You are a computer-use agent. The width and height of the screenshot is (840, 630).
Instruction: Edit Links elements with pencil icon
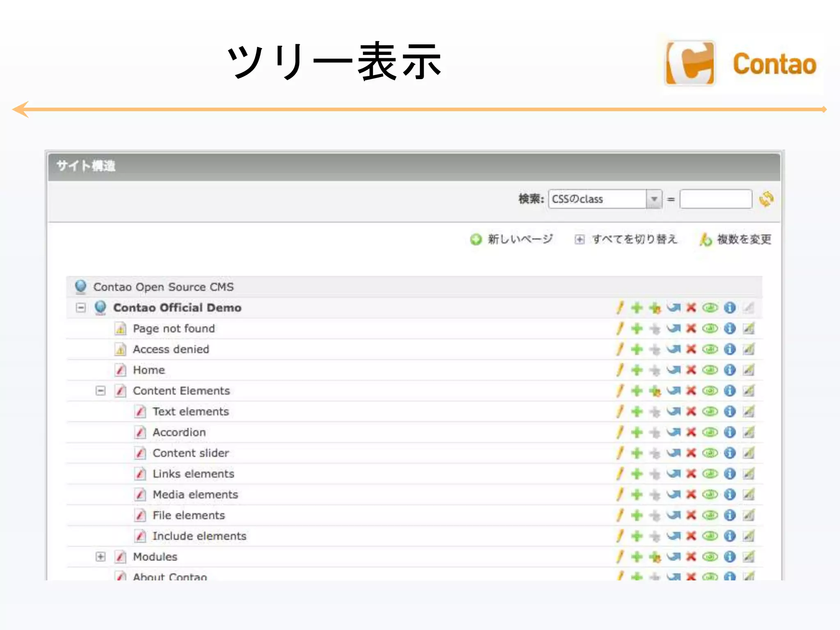[x=620, y=474]
